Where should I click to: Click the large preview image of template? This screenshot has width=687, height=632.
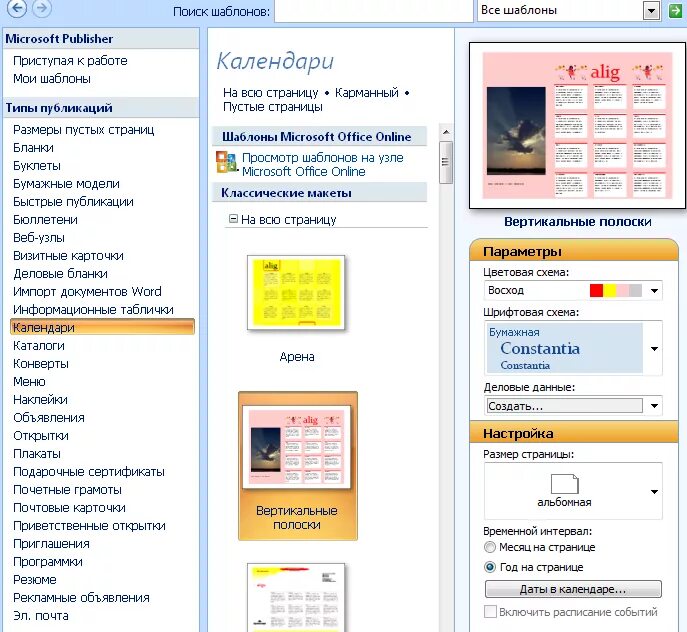pyautogui.click(x=577, y=125)
